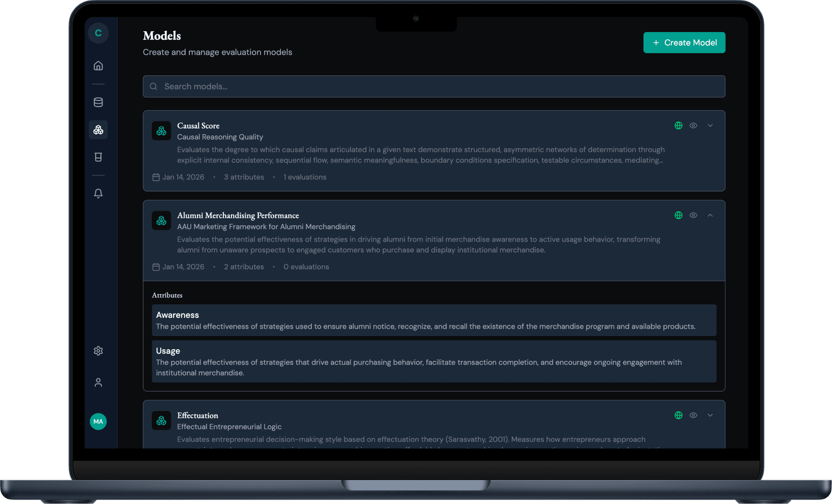Open the user profile icon
Image resolution: width=832 pixels, height=504 pixels.
[x=98, y=382]
